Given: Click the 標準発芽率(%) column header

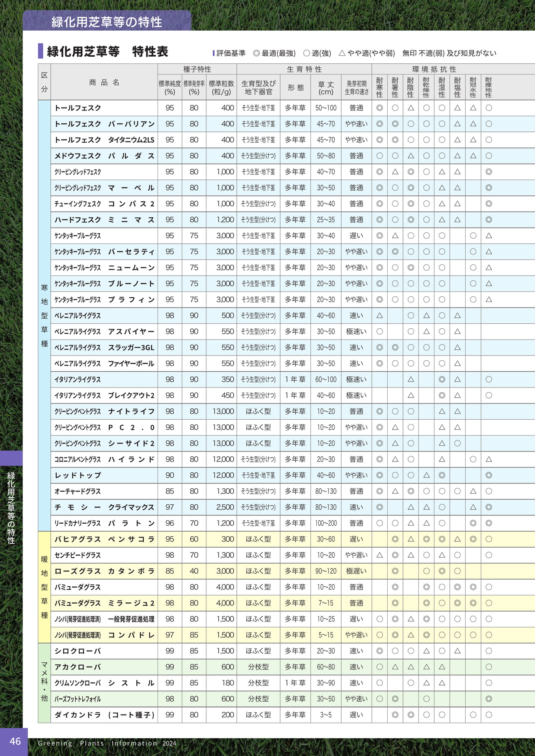Looking at the screenshot, I should [x=194, y=87].
